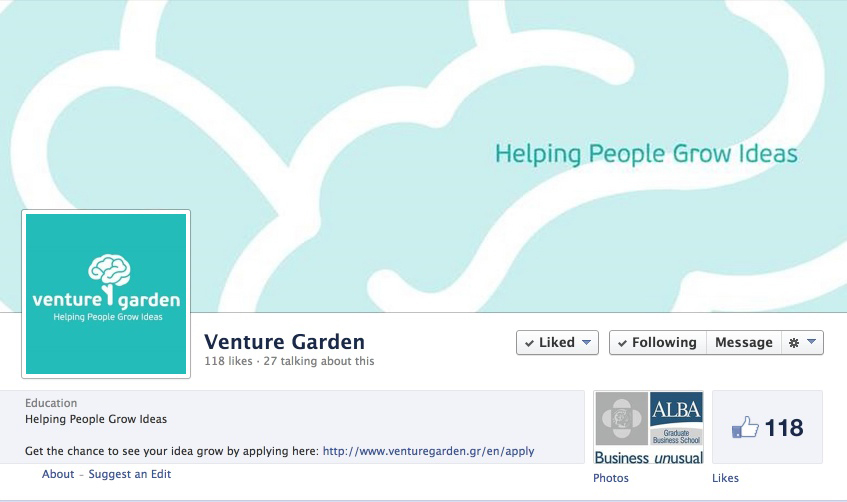Open the venturegarden.gr apply link
Viewport: 847px width, 502px height.
pos(428,451)
